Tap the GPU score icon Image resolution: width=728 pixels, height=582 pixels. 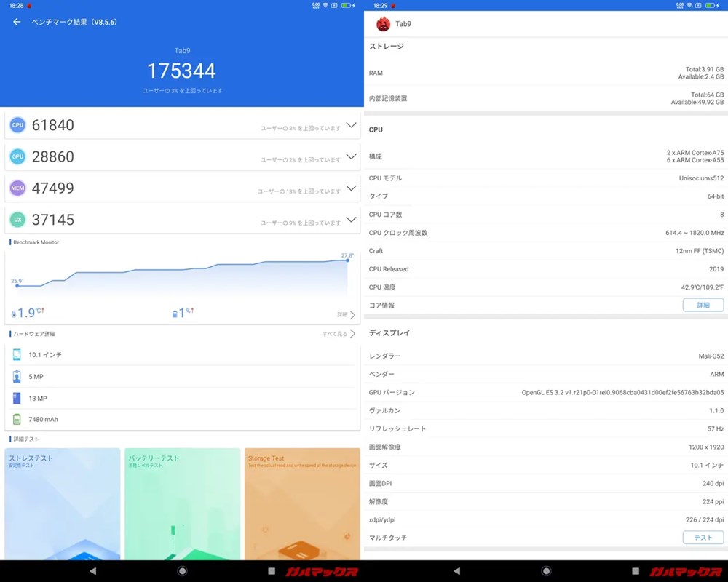click(17, 156)
